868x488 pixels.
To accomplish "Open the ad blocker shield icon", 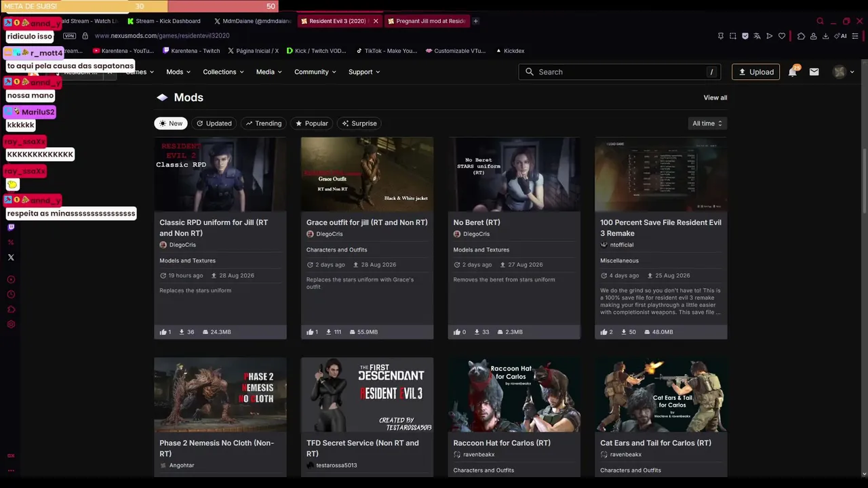I will [x=745, y=36].
